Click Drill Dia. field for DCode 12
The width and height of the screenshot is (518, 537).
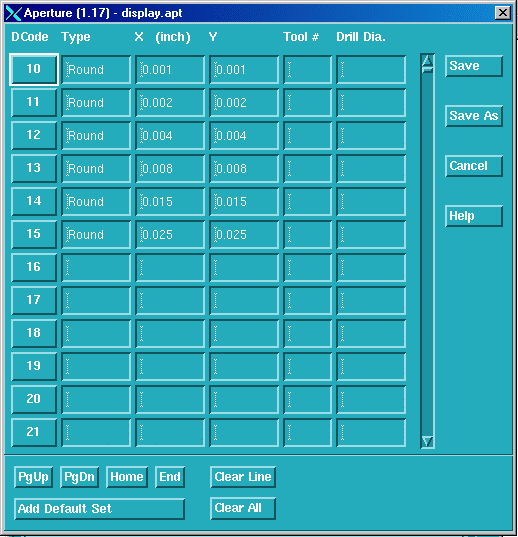tap(371, 135)
